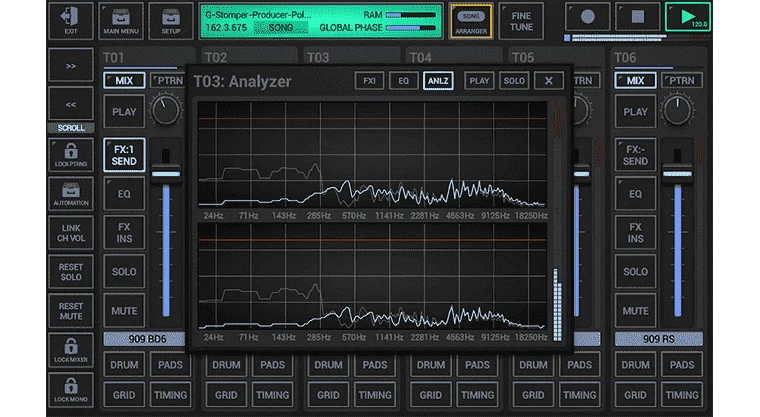
Task: Open the Fine Tune panel
Action: click(521, 21)
